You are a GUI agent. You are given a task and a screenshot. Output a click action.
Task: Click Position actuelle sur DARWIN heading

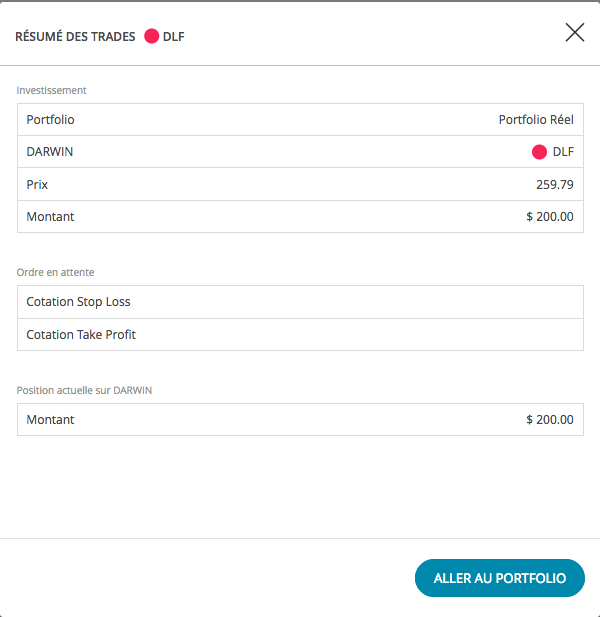84,390
